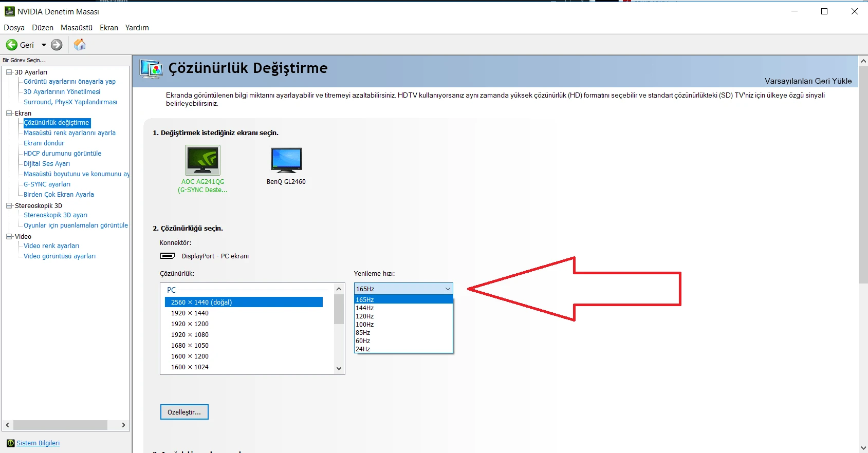
Task: Choose 144Hz refresh rate option
Action: (403, 308)
